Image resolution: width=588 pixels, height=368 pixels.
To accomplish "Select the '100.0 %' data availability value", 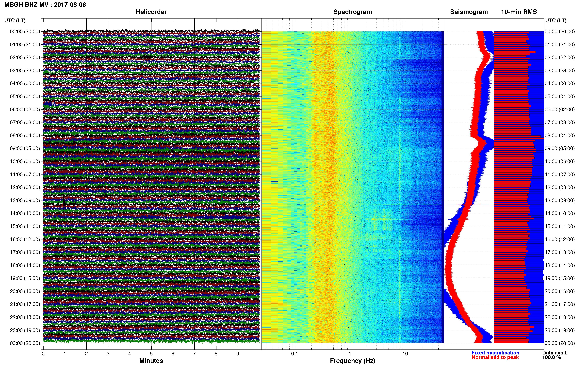I will coord(551,357).
